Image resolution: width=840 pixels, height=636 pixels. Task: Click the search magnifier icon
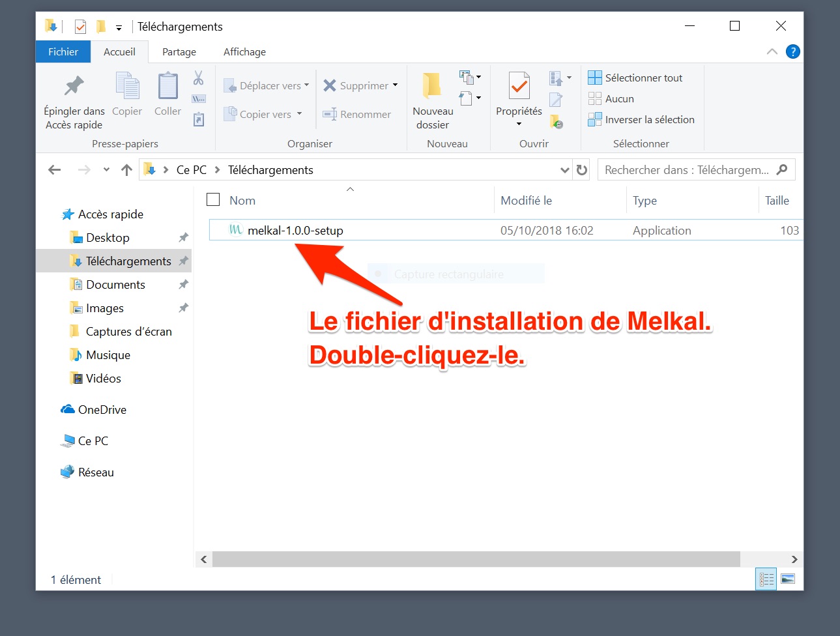pyautogui.click(x=783, y=169)
